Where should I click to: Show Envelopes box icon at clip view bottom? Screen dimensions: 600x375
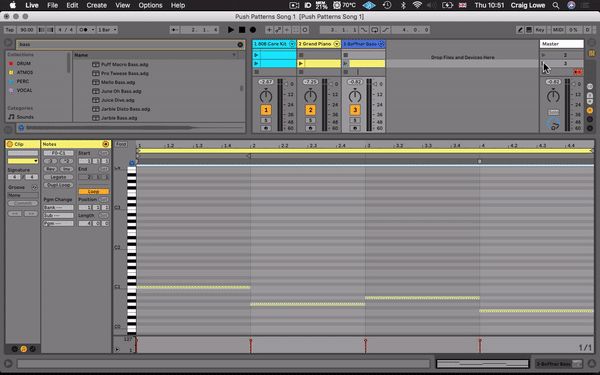coord(33,349)
